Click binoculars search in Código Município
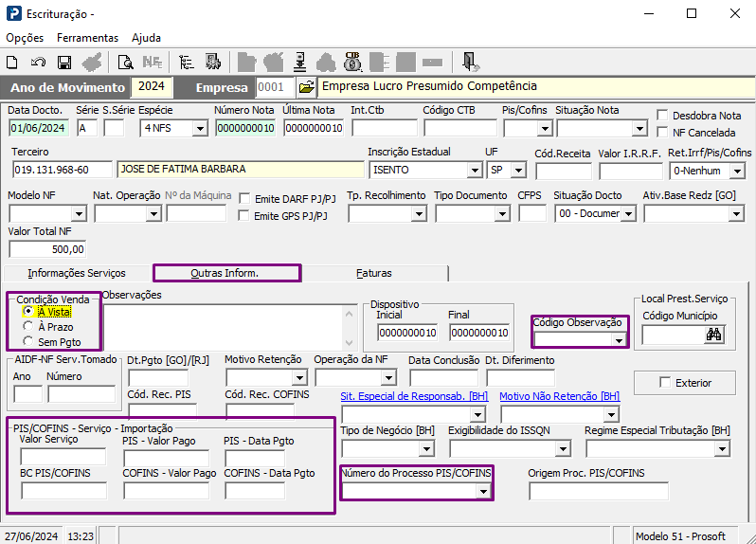The height and width of the screenshot is (544, 756). pyautogui.click(x=713, y=335)
